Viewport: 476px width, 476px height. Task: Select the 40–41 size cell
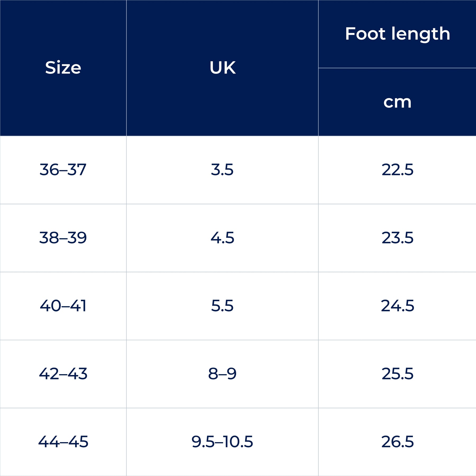(x=63, y=306)
